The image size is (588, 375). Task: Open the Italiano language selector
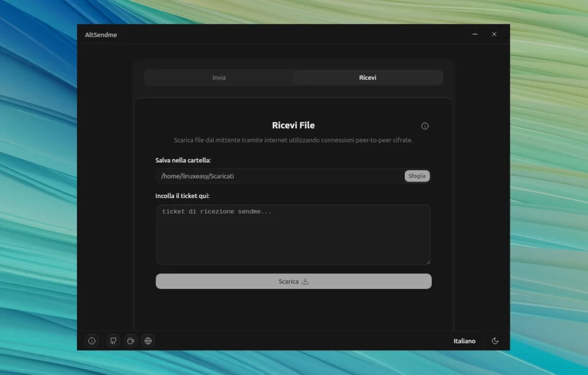tap(464, 341)
